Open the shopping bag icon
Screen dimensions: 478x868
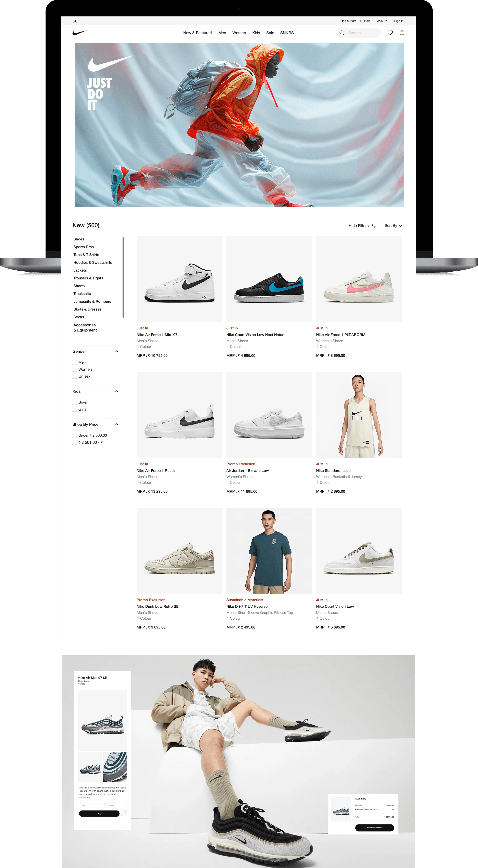click(x=402, y=33)
